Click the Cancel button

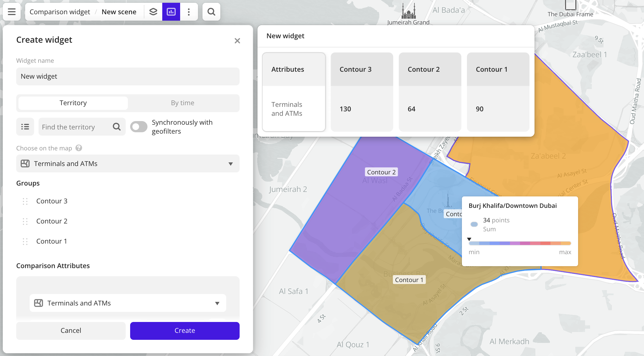pyautogui.click(x=71, y=330)
